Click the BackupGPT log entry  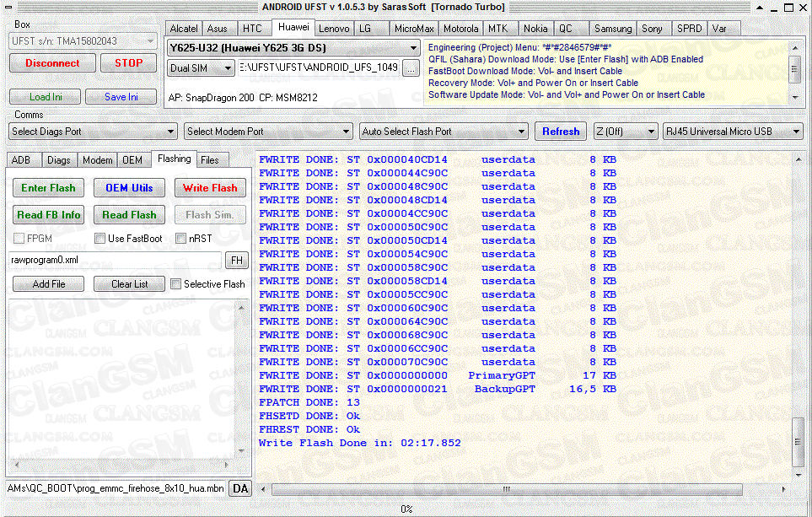pyautogui.click(x=438, y=389)
